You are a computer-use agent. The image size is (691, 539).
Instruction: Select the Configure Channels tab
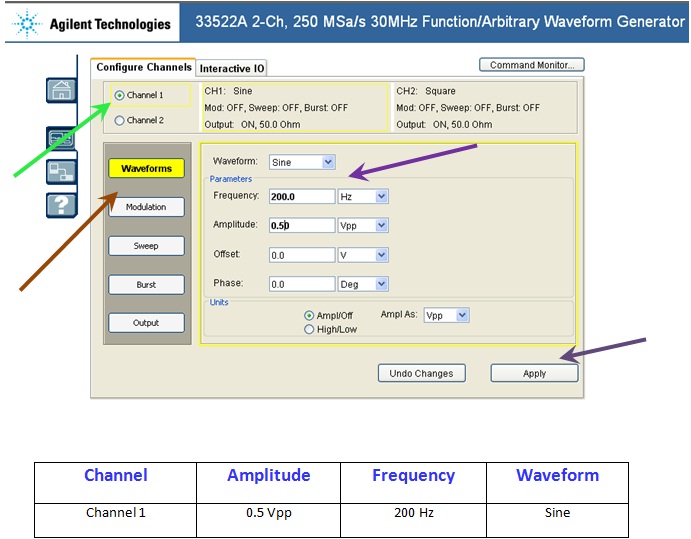tap(143, 67)
